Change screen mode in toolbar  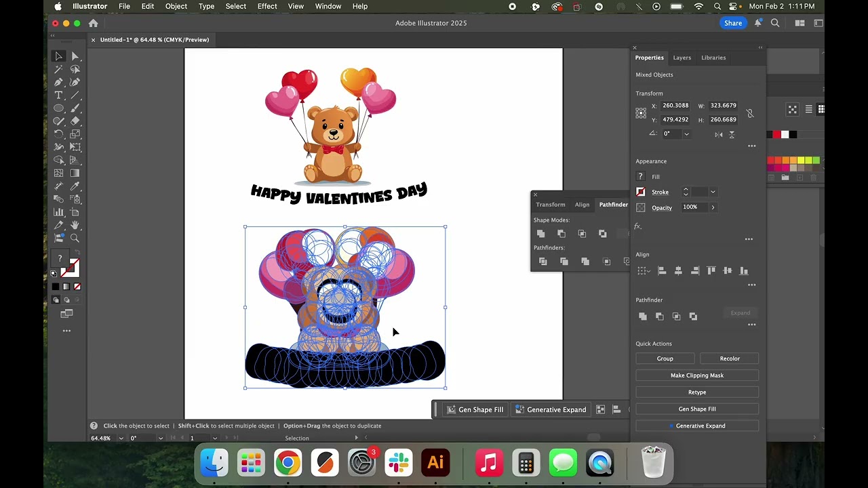point(66,314)
